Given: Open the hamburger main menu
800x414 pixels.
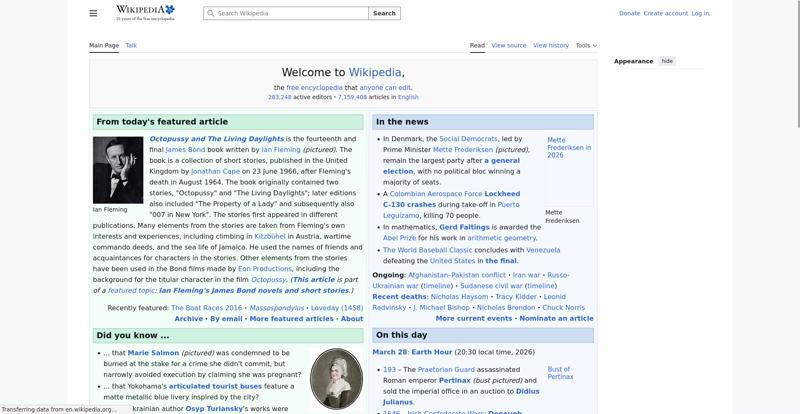Looking at the screenshot, I should coord(93,13).
